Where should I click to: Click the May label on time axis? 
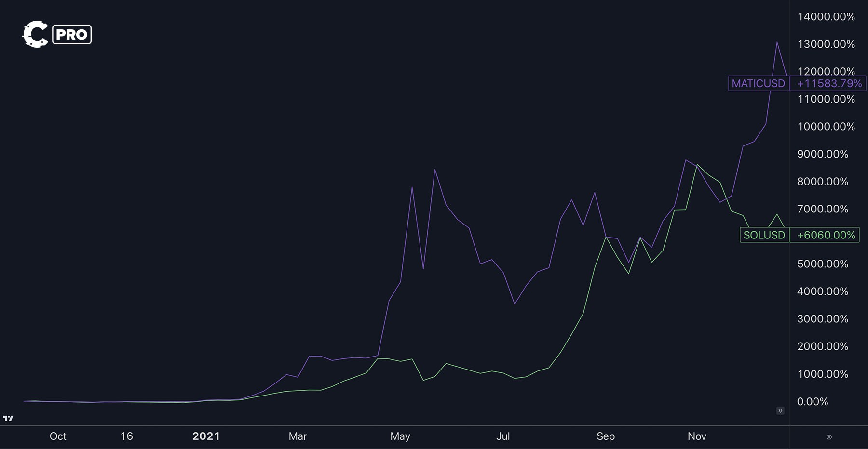400,436
